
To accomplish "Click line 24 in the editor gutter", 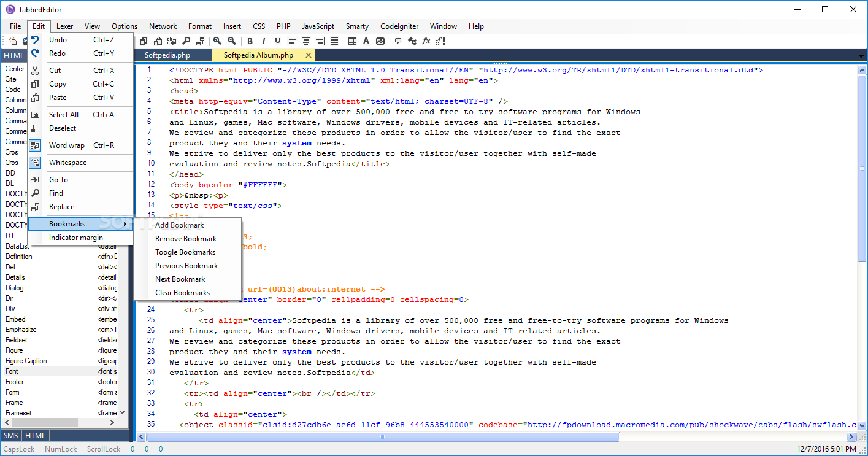I will click(x=151, y=310).
